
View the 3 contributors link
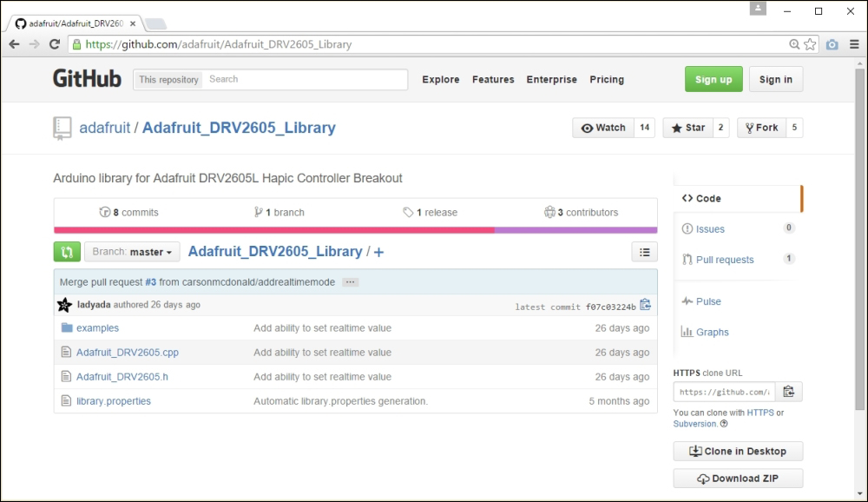[582, 212]
